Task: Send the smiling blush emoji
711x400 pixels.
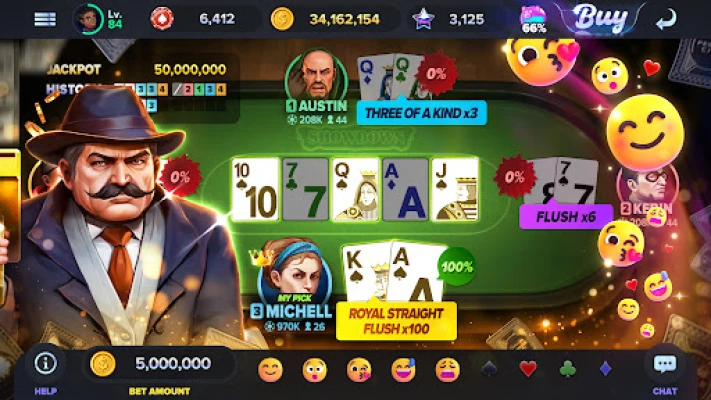Action: (x=270, y=370)
